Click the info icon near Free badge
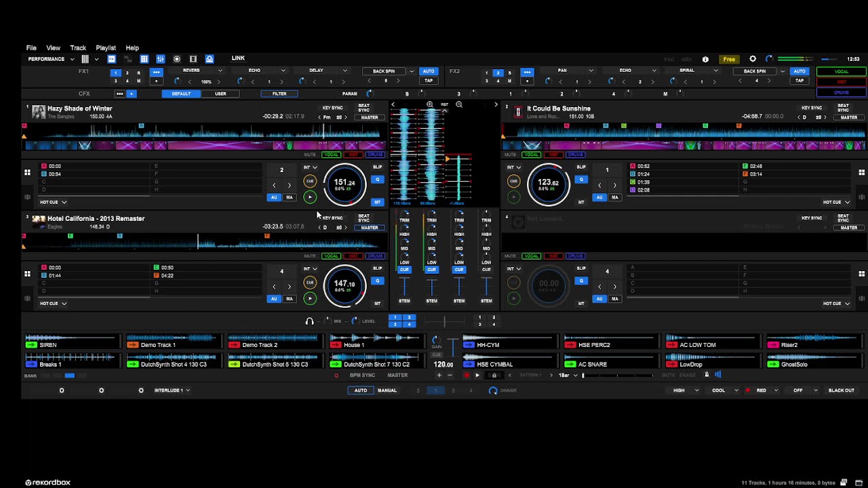The height and width of the screenshot is (488, 868). (x=705, y=59)
